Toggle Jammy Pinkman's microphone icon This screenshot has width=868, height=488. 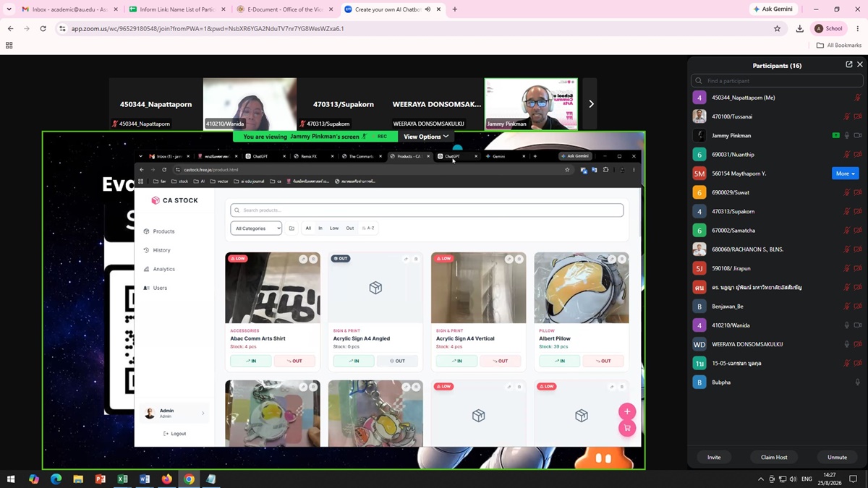pos(847,135)
